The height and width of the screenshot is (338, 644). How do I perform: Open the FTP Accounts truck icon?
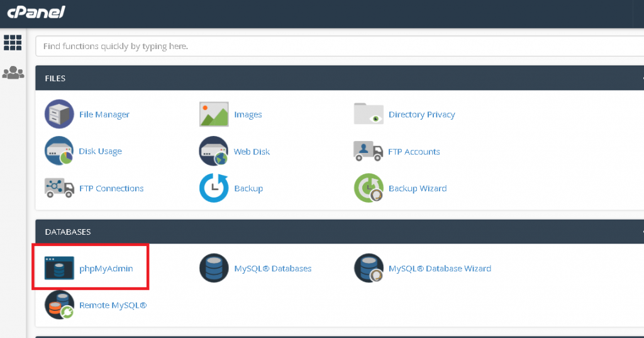[368, 151]
